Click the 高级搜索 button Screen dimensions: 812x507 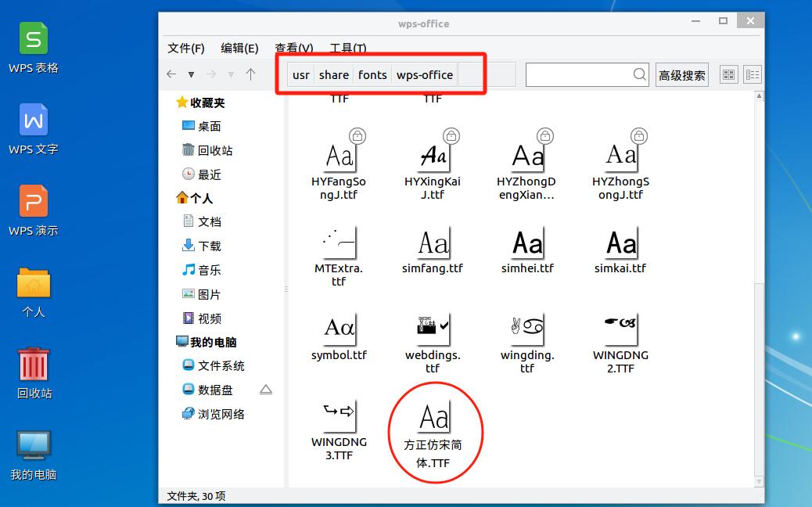pos(681,75)
